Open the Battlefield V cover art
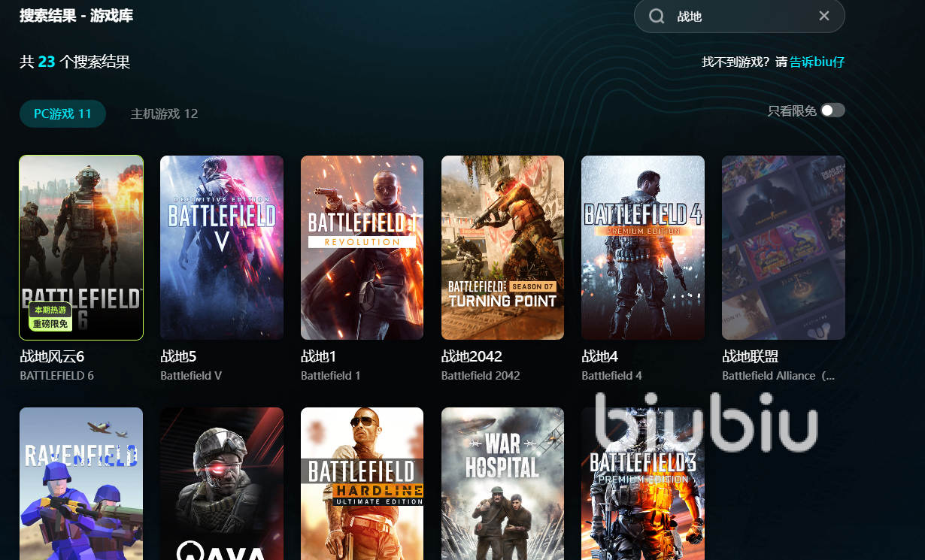Screen dimensions: 925x560 222,247
